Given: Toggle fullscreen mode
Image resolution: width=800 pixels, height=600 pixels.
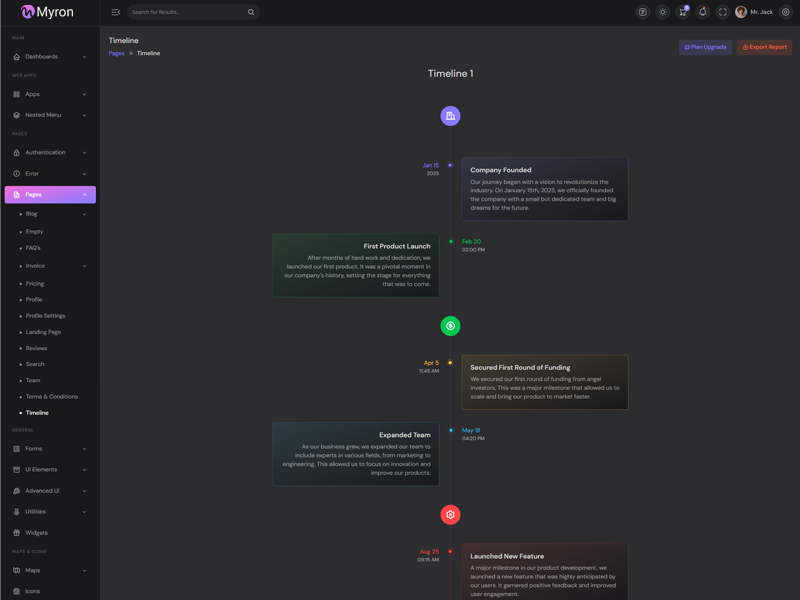Looking at the screenshot, I should pos(722,12).
